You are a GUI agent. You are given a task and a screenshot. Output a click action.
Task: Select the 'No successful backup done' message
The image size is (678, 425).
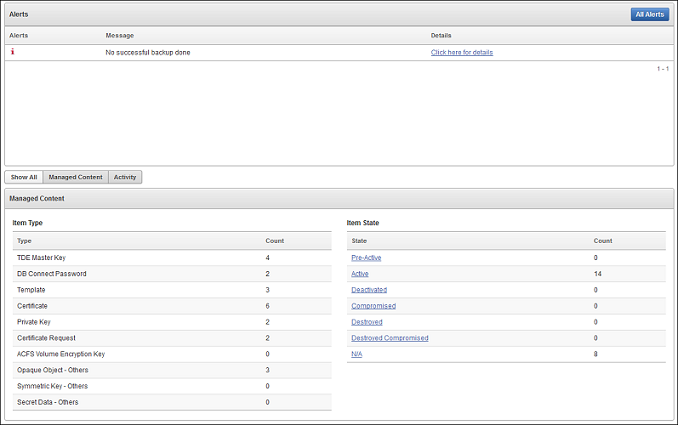tap(148, 52)
